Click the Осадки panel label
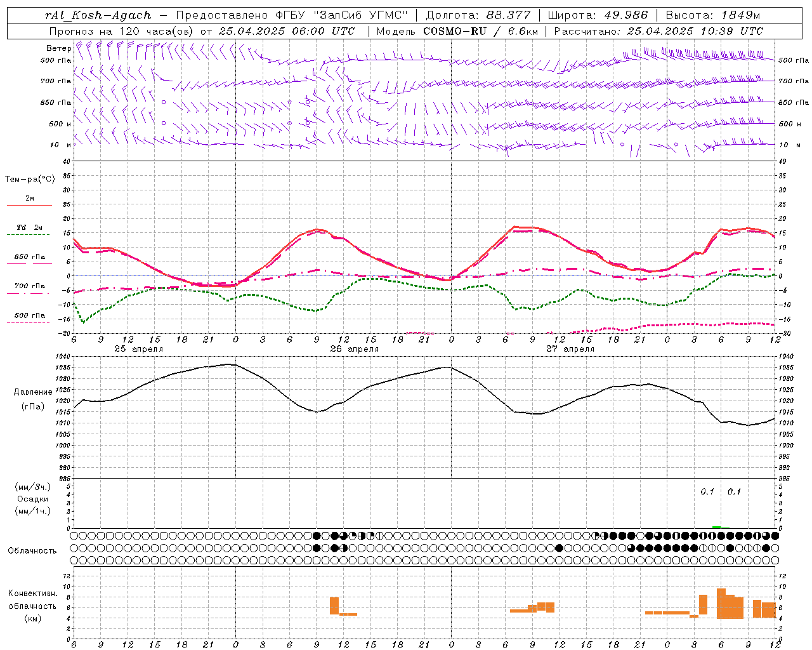Screen dimensions: 812x650 [33, 499]
